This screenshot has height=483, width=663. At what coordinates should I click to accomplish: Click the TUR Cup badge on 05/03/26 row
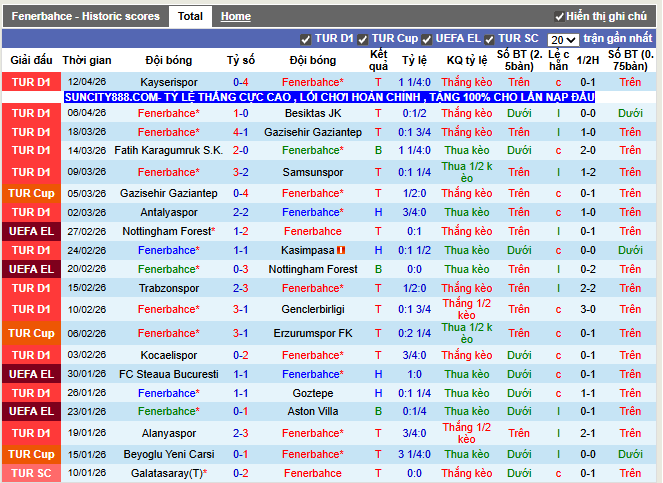click(31, 193)
